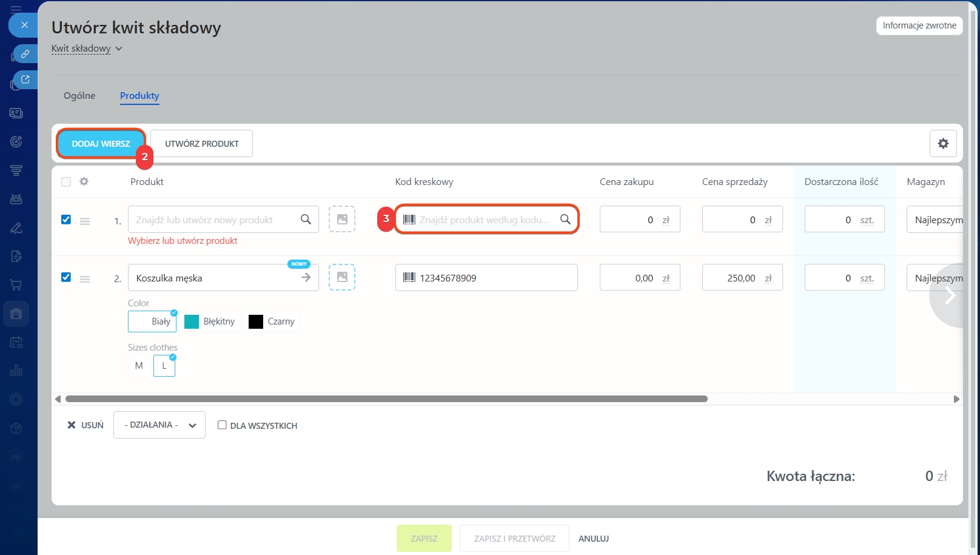Select the Produkty tab

139,96
